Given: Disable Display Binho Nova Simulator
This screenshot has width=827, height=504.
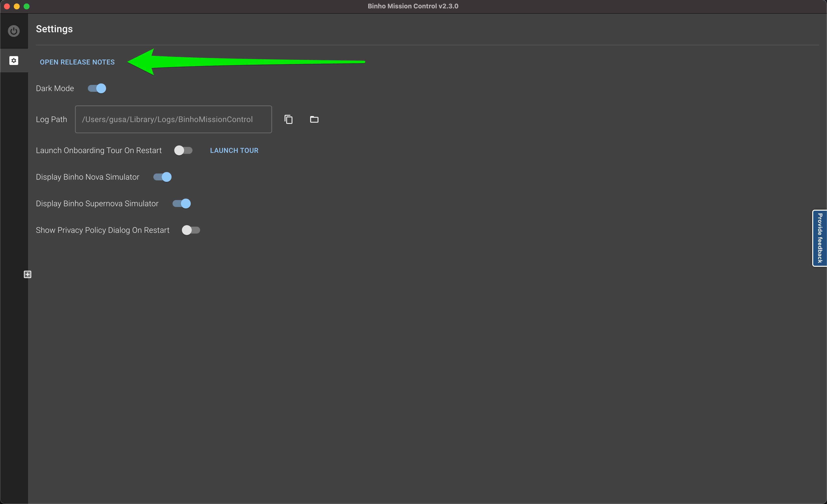Looking at the screenshot, I should [x=162, y=177].
